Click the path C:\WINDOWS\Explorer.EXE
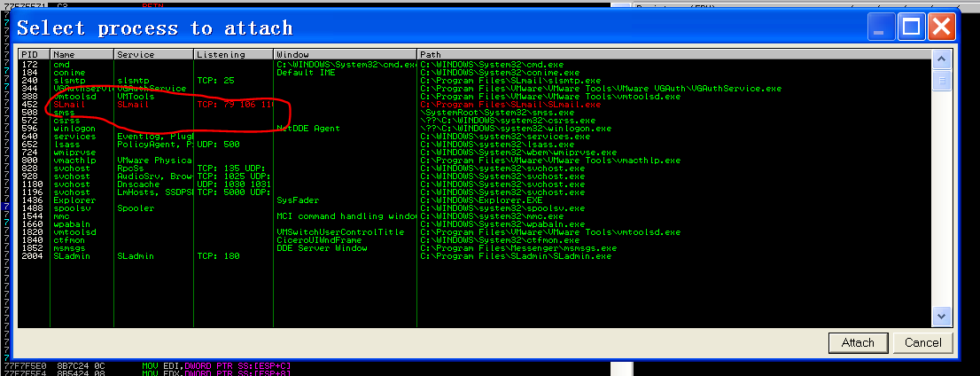Viewport: 980px width, 376px height. (481, 200)
